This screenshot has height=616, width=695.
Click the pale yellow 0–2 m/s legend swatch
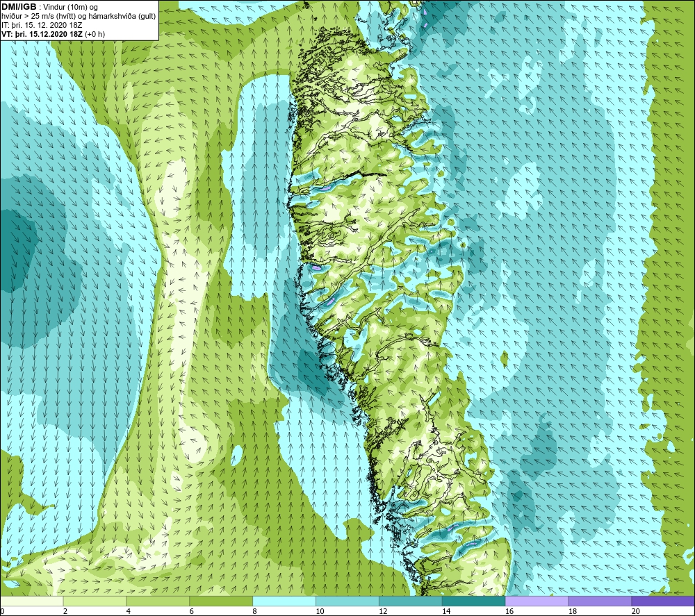tap(32, 601)
